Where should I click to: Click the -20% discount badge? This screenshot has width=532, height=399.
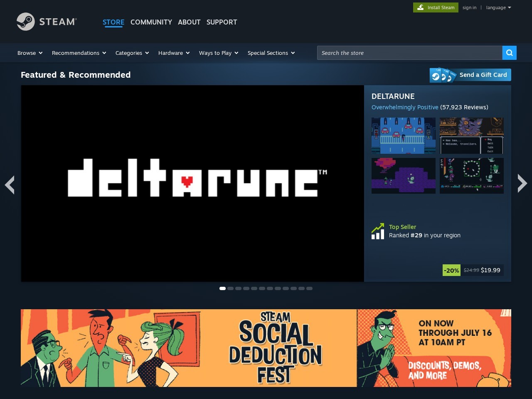(x=451, y=270)
